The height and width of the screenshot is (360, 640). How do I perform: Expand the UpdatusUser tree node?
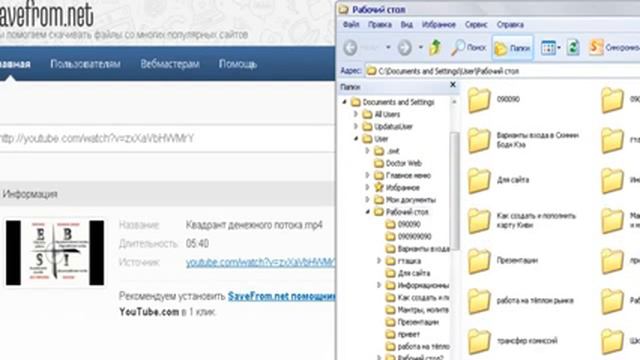click(356, 127)
